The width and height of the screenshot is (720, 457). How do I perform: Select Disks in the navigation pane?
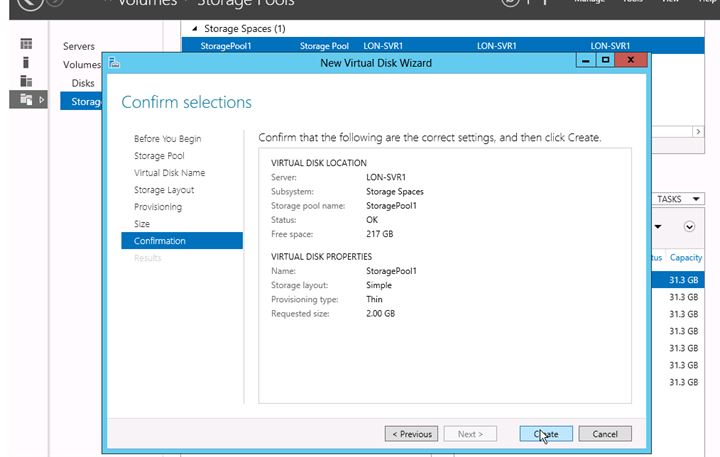point(83,83)
